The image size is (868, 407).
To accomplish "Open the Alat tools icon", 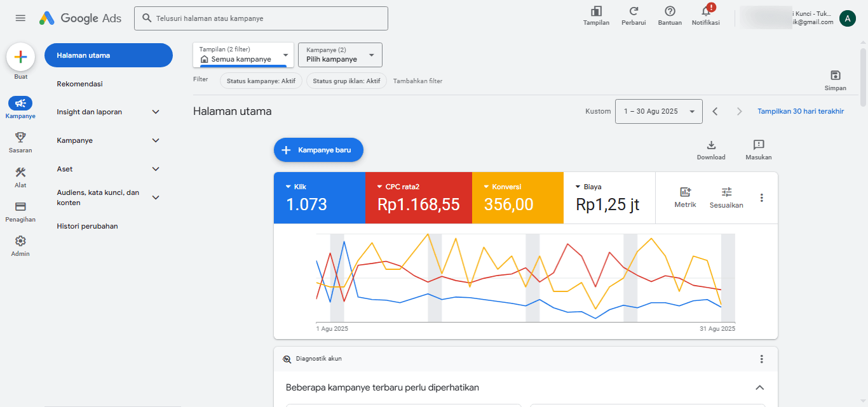I will (x=20, y=172).
